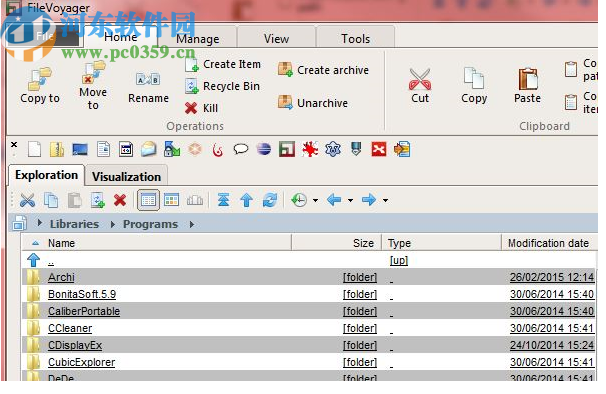This screenshot has height=394, width=606.
Task: Click the open folder icon in favorites bar
Action: click(148, 149)
